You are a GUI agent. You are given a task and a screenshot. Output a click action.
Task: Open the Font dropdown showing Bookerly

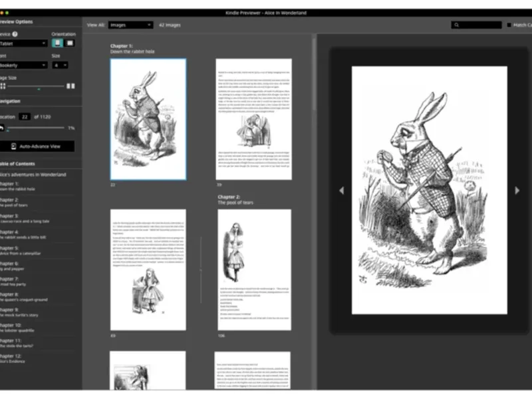tap(23, 65)
